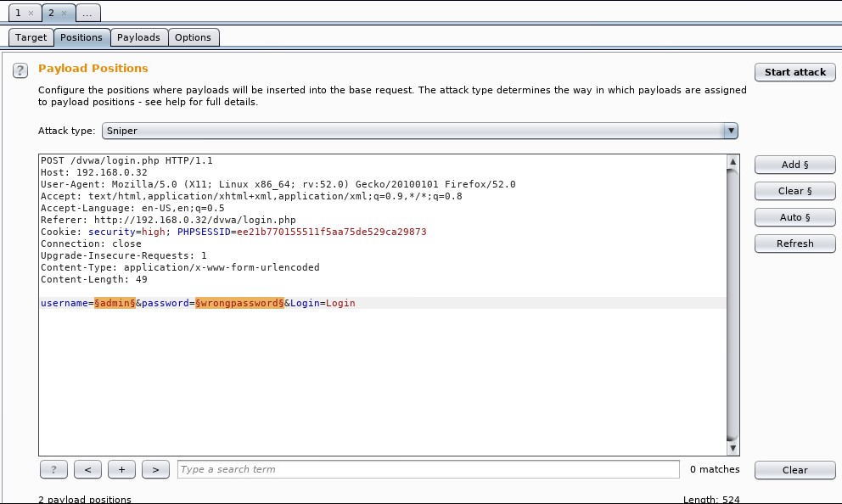
Task: Focus the search term input field
Action: coord(428,469)
